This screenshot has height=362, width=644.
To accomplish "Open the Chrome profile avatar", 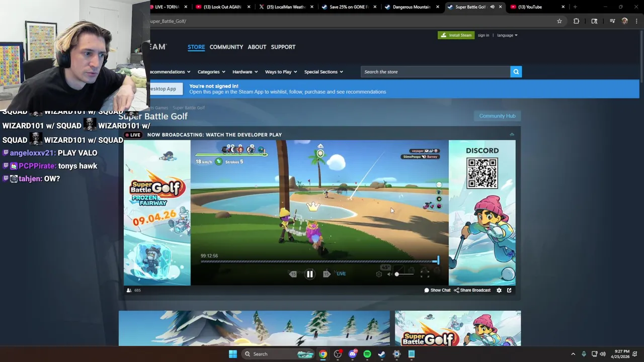I will pos(624,21).
